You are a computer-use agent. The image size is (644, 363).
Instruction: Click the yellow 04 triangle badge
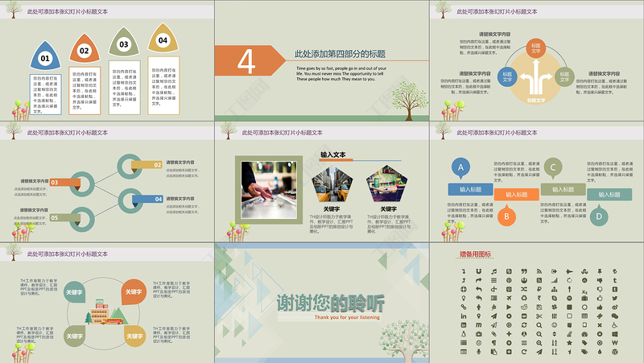click(x=163, y=39)
